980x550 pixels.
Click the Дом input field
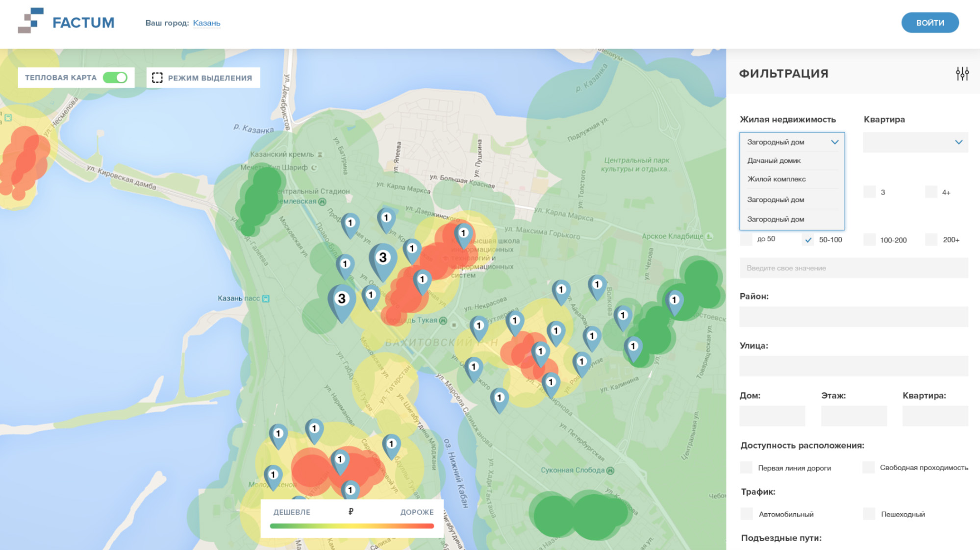(772, 416)
